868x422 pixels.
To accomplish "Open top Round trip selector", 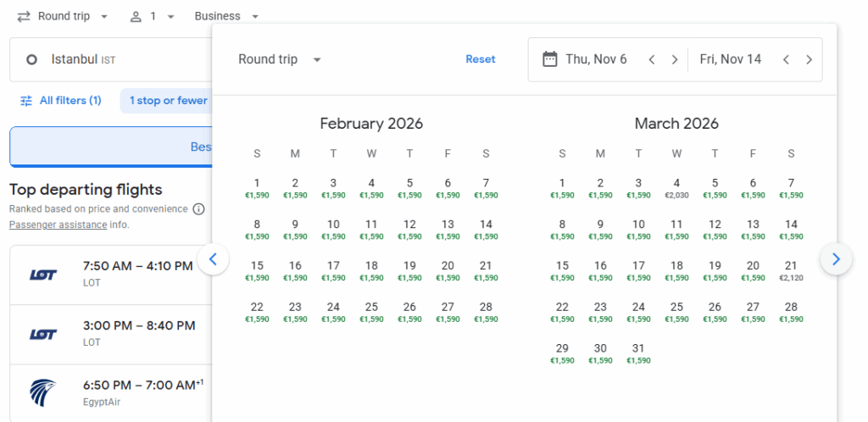I will (x=63, y=16).
